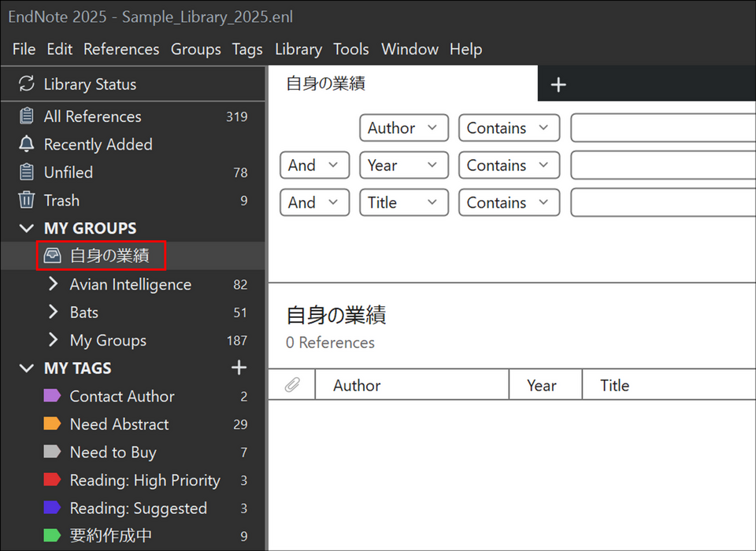Select the Need to Buy tag label
The width and height of the screenshot is (756, 551).
pos(113,452)
